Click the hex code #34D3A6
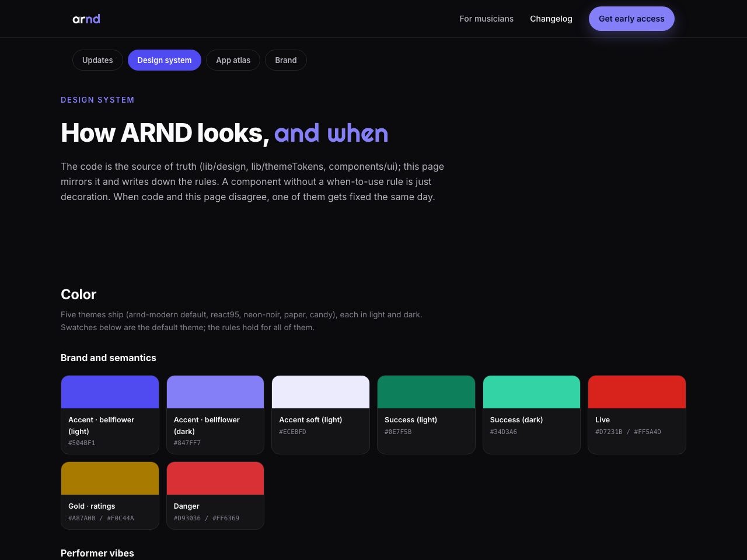 tap(504, 432)
